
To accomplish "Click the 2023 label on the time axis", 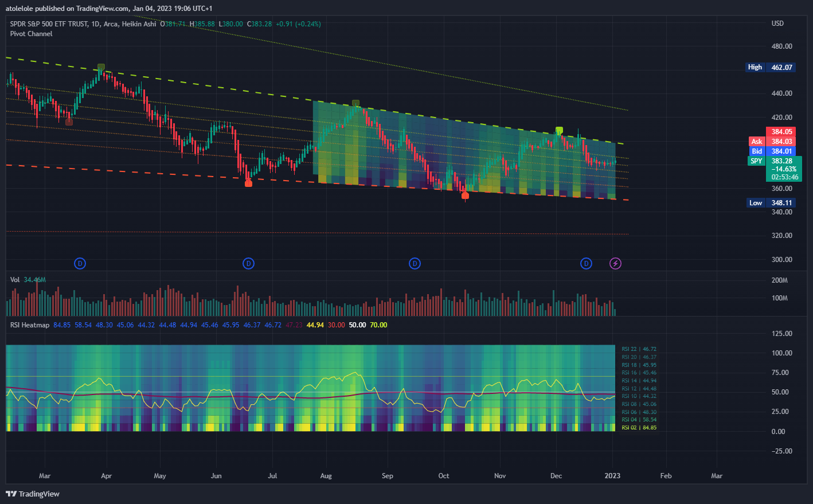I will tap(612, 476).
